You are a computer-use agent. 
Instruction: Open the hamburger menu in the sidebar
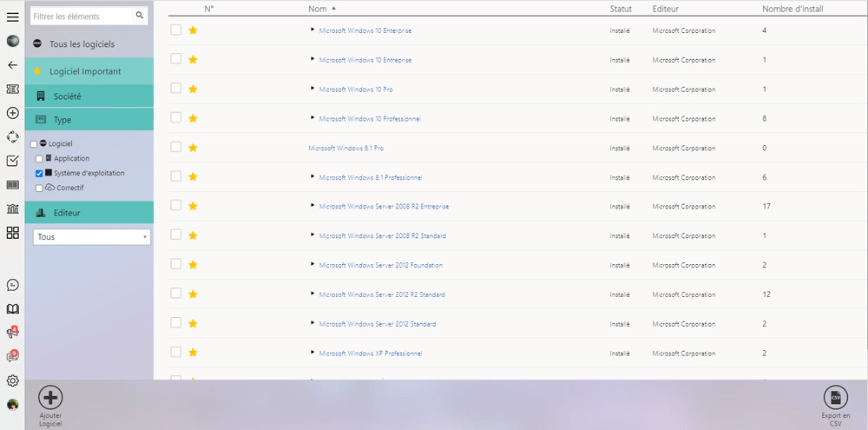click(12, 17)
